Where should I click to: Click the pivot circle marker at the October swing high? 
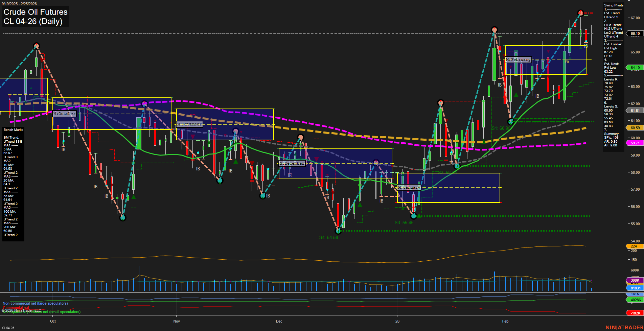[36, 46]
